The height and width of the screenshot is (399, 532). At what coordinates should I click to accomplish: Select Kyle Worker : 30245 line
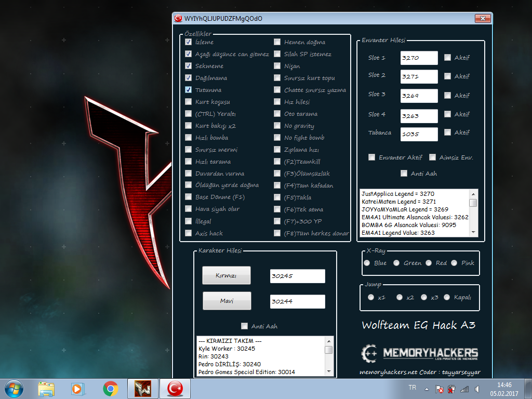point(227,349)
